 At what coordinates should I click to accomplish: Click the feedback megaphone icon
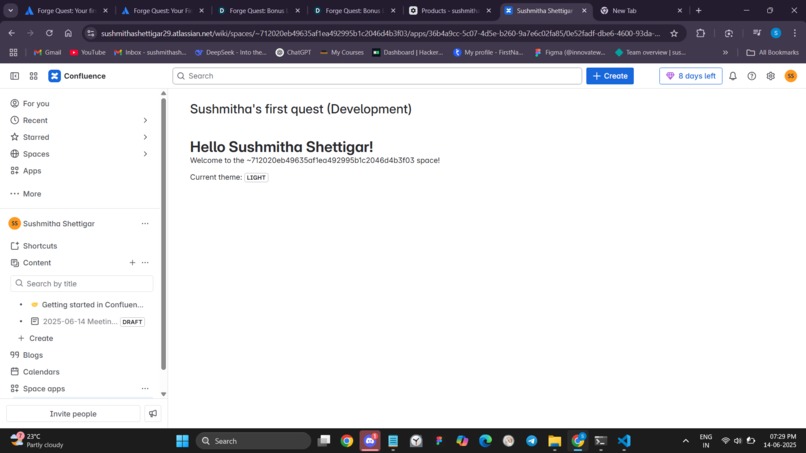point(153,413)
